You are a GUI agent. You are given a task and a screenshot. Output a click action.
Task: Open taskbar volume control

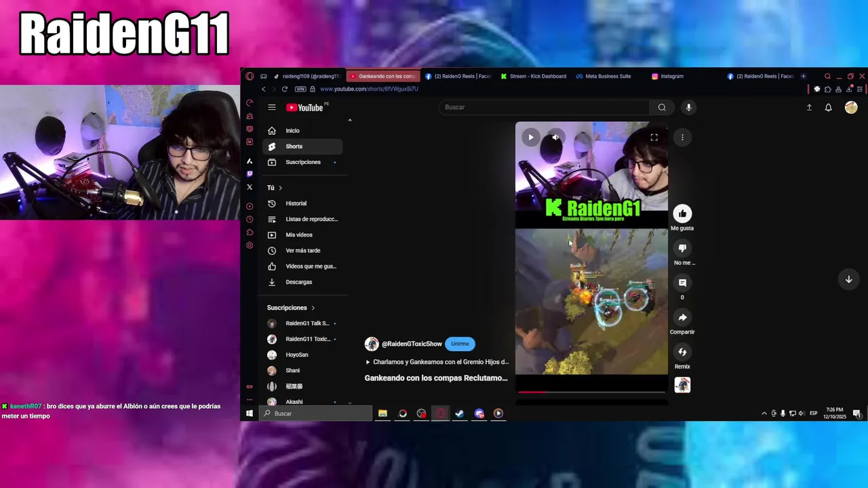pyautogui.click(x=801, y=413)
